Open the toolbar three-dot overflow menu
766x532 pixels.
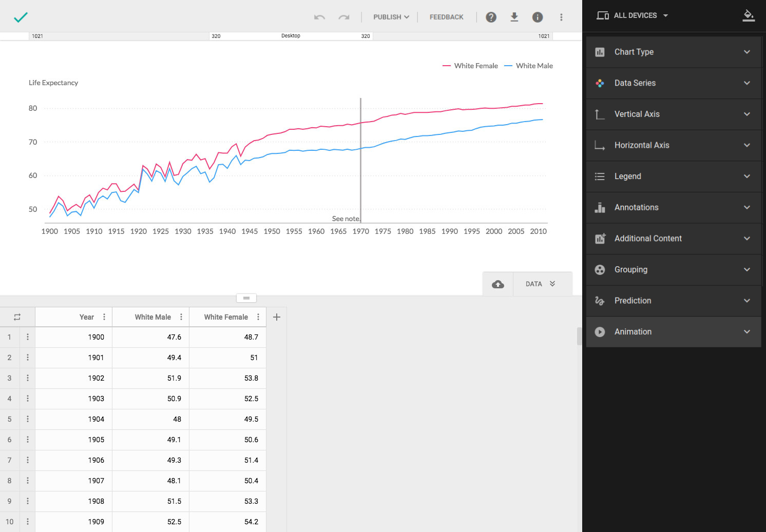point(561,17)
